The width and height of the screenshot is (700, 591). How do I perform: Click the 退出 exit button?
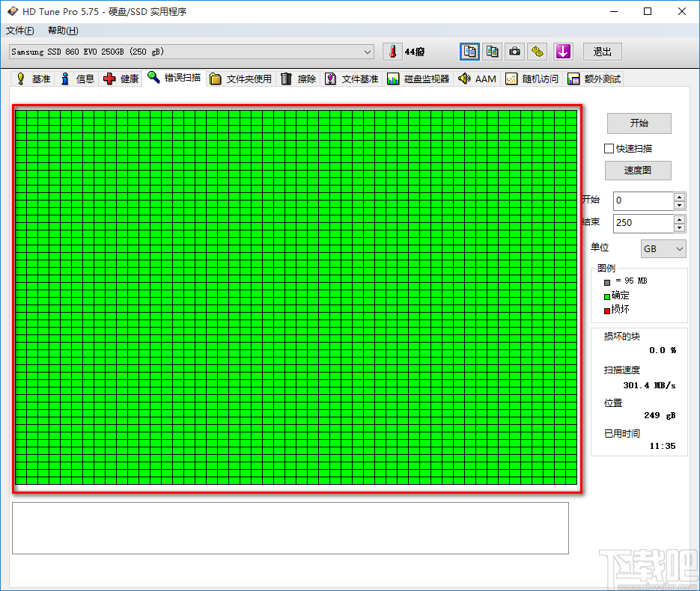tap(602, 52)
